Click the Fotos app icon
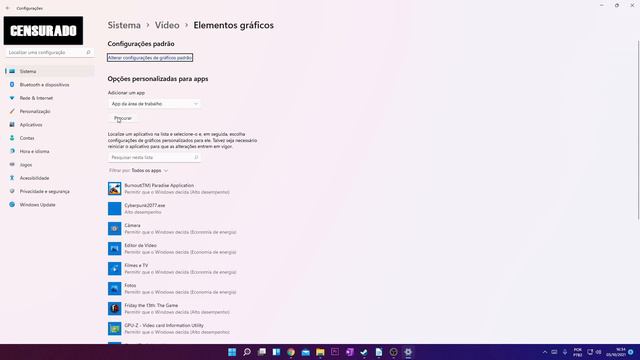 pos(115,289)
